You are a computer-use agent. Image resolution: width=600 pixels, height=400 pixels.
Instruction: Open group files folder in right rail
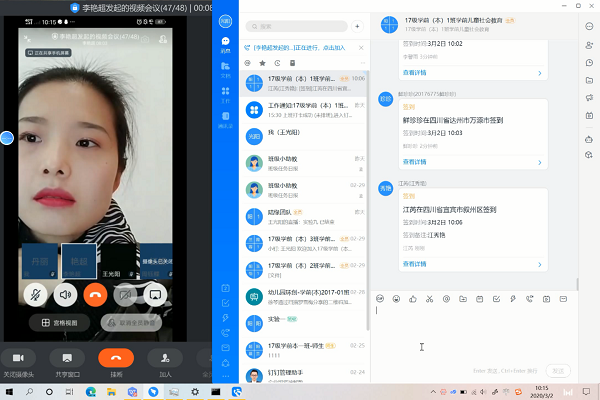(x=589, y=80)
